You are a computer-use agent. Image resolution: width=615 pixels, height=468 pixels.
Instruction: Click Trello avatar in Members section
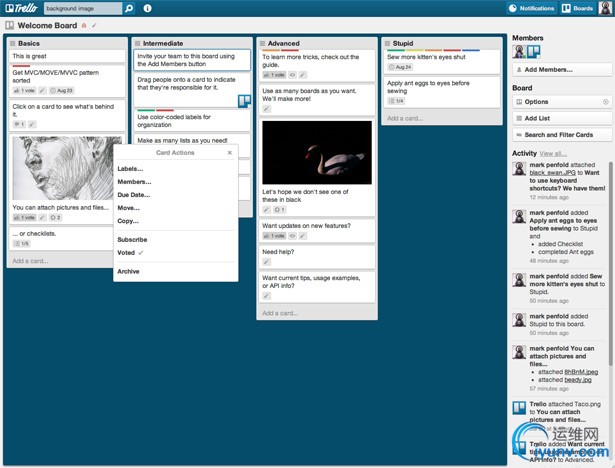coord(533,51)
